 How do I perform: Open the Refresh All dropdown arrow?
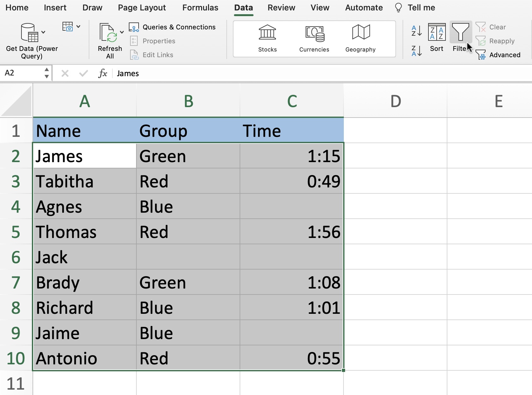point(122,33)
